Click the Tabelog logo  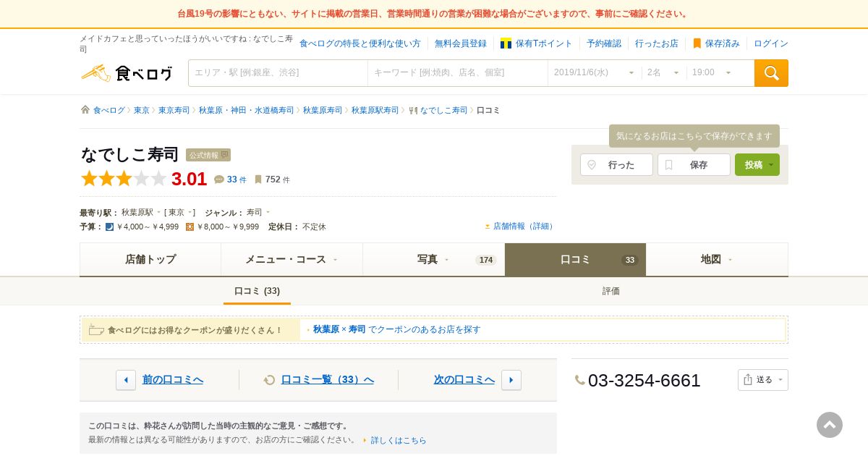point(127,73)
